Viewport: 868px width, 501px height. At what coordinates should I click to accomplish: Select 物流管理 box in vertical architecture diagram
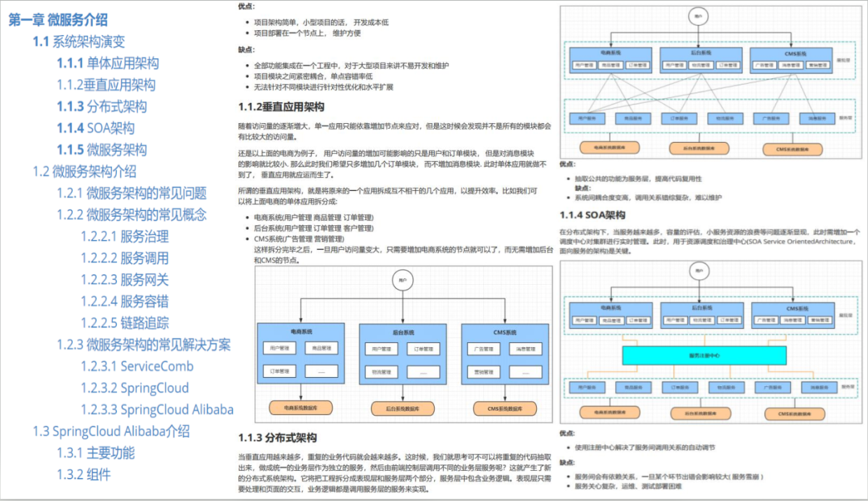380,372
